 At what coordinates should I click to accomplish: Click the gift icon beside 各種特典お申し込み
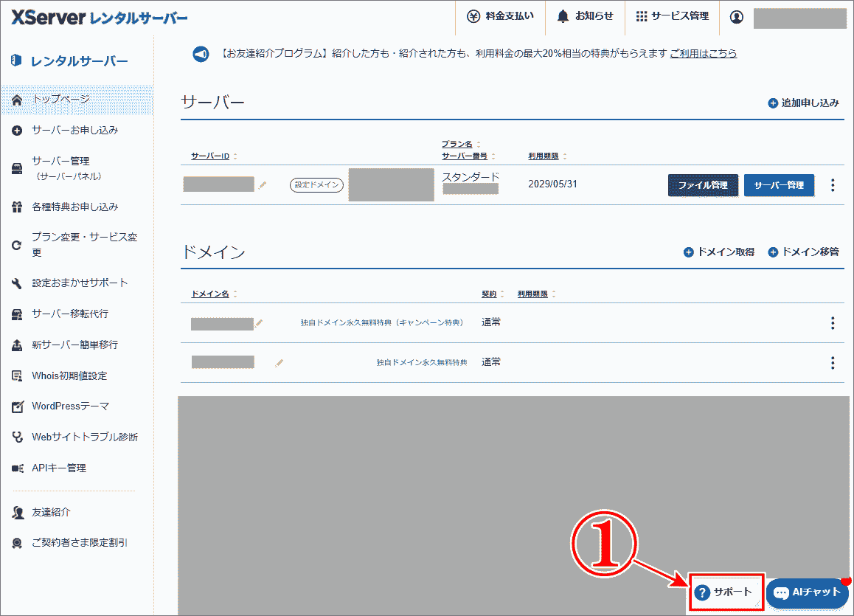(17, 207)
